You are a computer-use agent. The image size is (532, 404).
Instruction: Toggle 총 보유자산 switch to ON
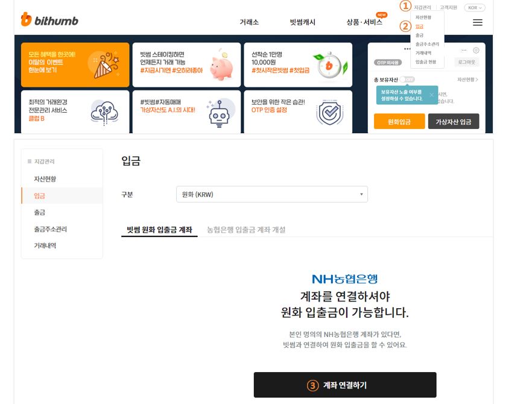[x=407, y=80]
